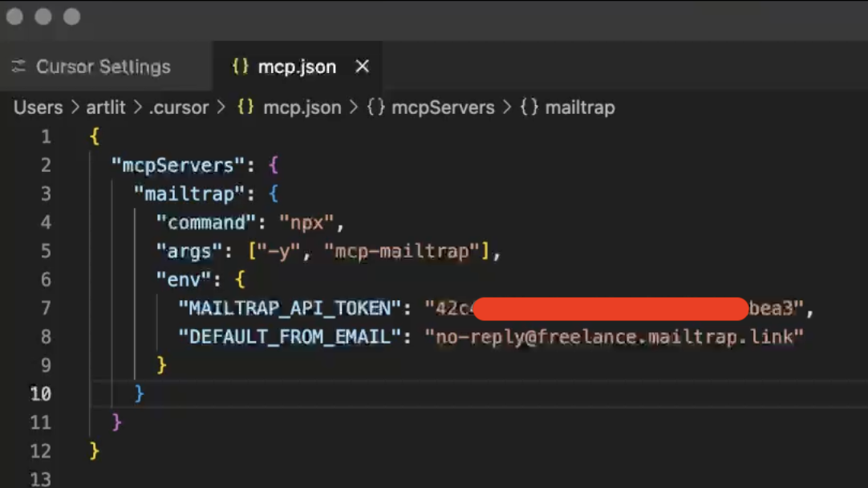Click the macOS minimize window button
The width and height of the screenshot is (868, 488).
click(43, 17)
